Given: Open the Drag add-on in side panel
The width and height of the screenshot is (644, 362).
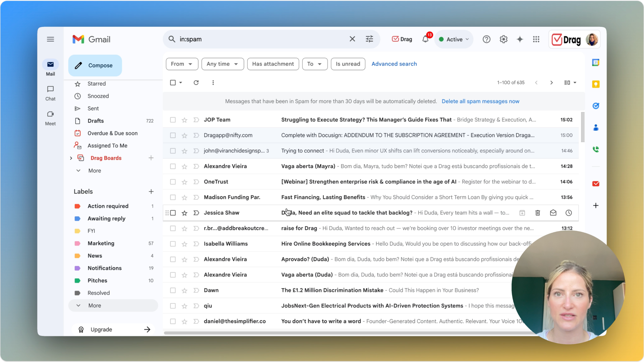Looking at the screenshot, I should (595, 184).
